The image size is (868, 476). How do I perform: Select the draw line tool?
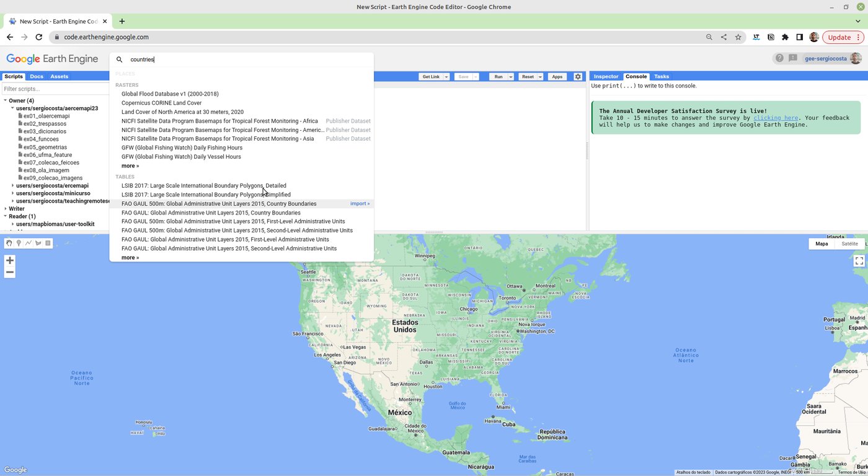(x=29, y=243)
